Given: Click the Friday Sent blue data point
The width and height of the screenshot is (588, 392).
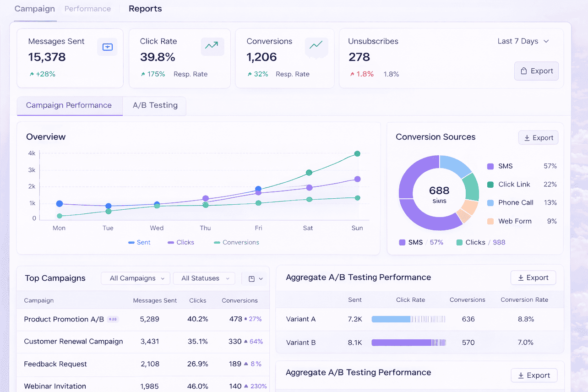Looking at the screenshot, I should [x=258, y=189].
